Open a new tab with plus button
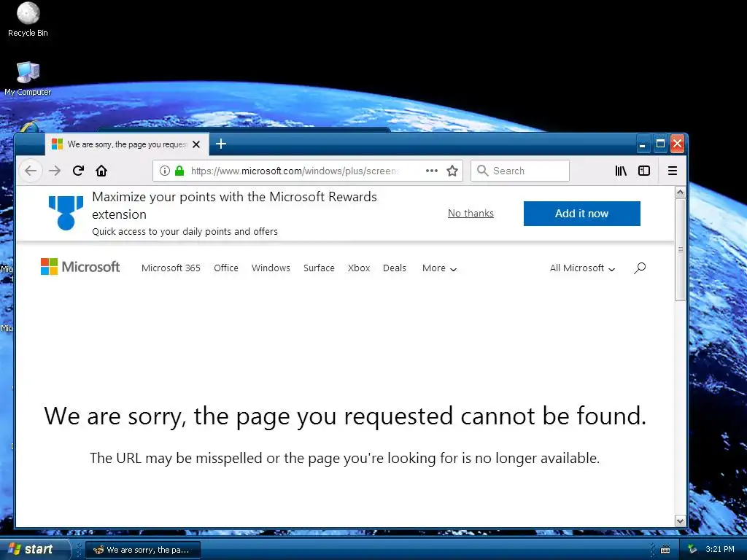Viewport: 747px width, 560px height. coord(220,144)
